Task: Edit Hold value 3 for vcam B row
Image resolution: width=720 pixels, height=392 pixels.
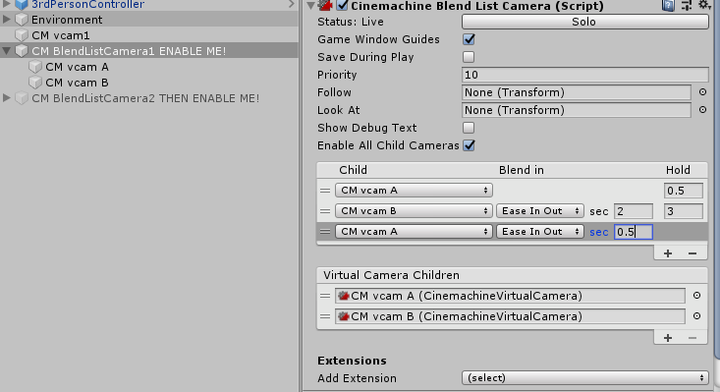Action: [683, 211]
